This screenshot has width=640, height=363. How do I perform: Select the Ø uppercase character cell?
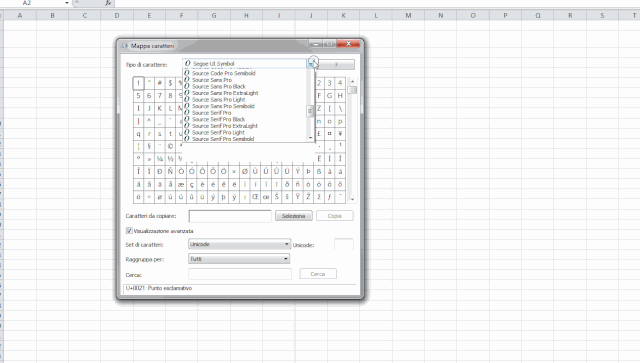coord(244,171)
